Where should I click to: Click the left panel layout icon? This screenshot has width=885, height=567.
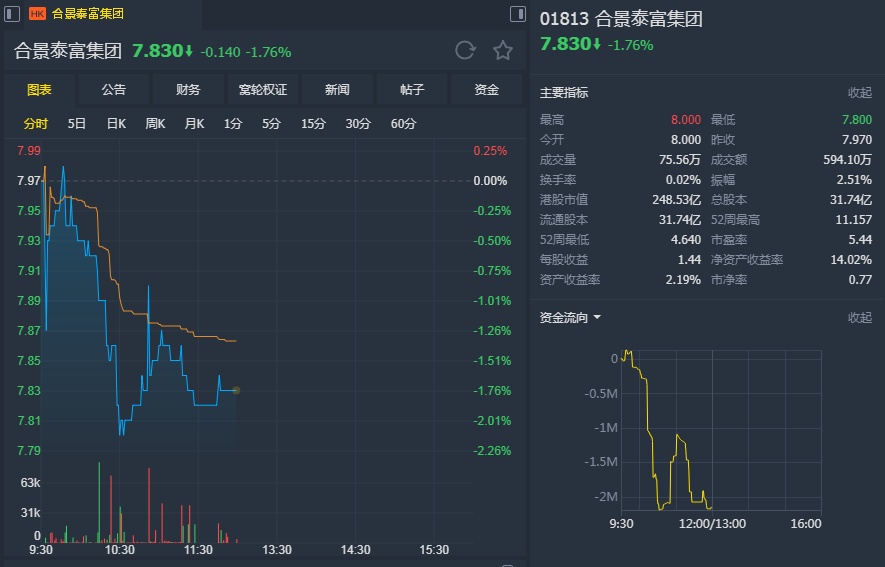(12, 14)
